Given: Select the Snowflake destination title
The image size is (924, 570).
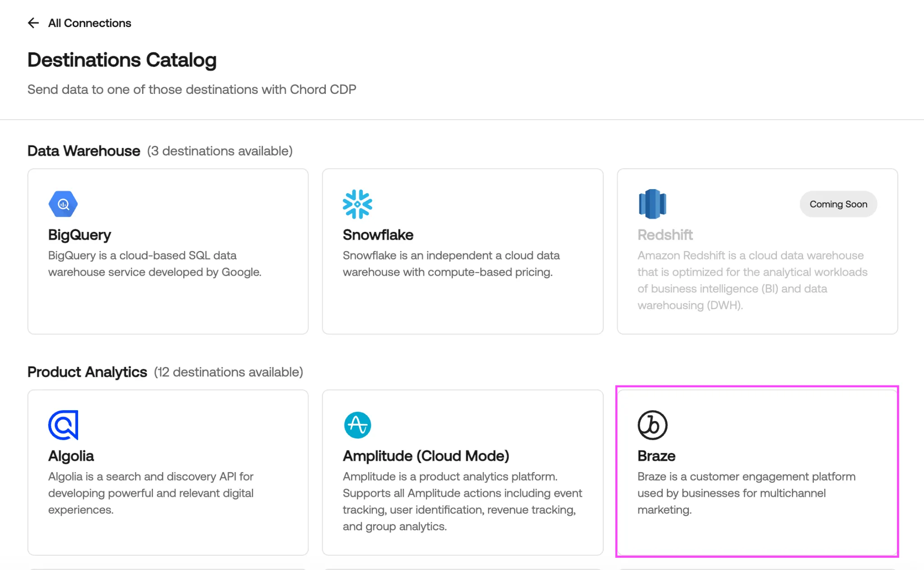Looking at the screenshot, I should coord(378,235).
